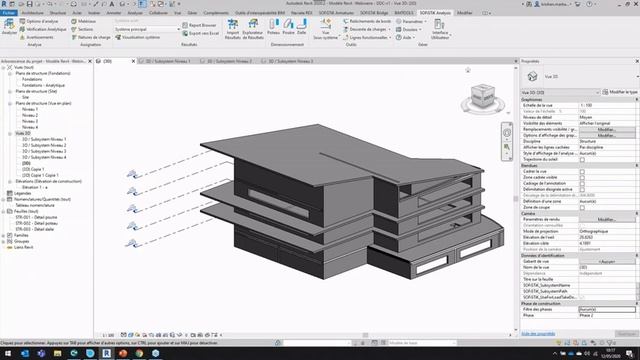Check the Cadrage de l'annotation option

pyautogui.click(x=582, y=184)
